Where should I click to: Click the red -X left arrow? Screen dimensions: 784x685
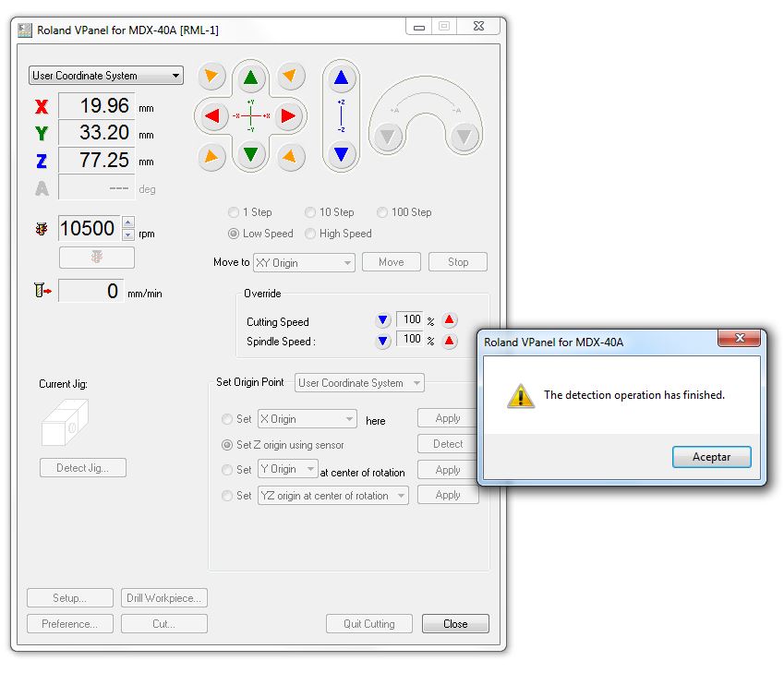212,116
